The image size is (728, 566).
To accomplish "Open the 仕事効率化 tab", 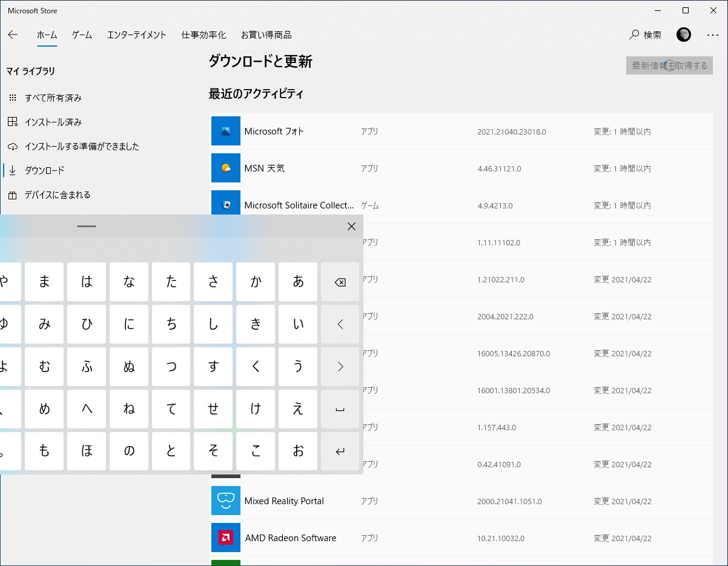I will point(204,35).
